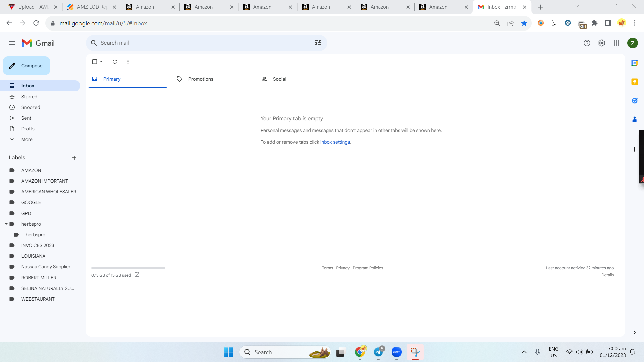Toggle main menu hamburger button
Screen dimensions: 644x362
(x=12, y=43)
